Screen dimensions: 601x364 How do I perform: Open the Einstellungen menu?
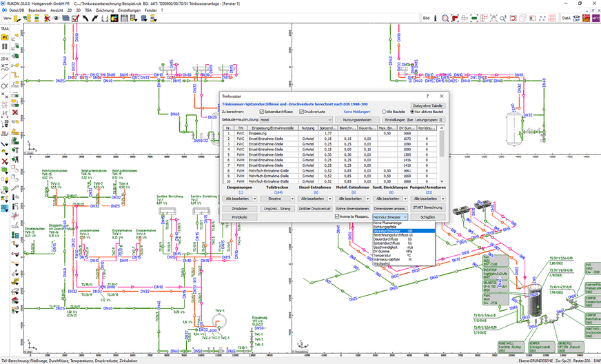click(130, 11)
